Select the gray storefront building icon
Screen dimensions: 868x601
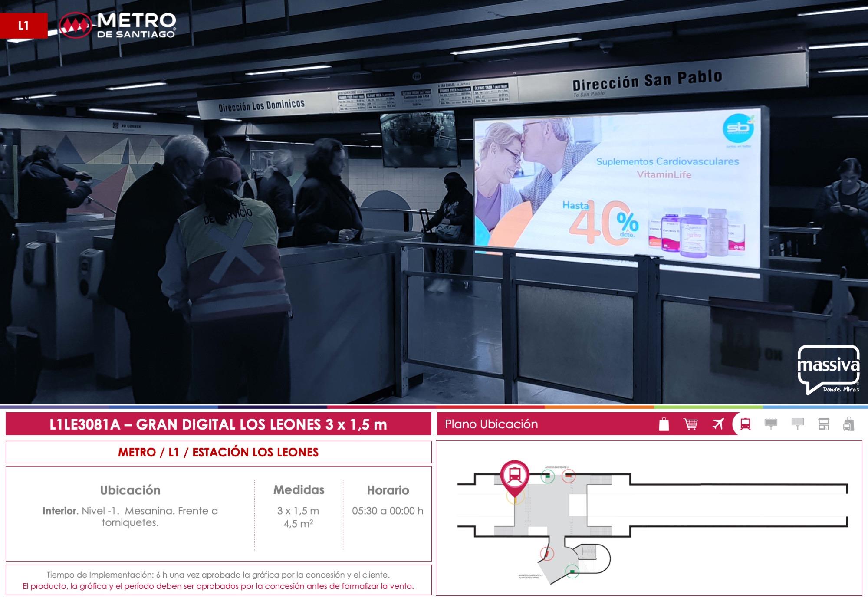tap(823, 424)
